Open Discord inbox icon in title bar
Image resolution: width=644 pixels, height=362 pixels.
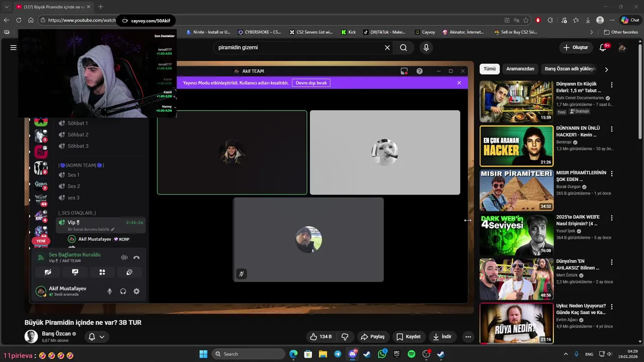pos(404,71)
